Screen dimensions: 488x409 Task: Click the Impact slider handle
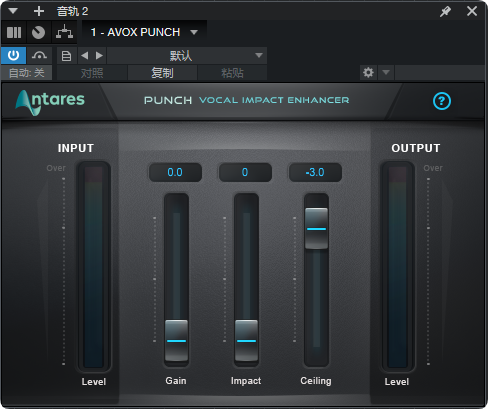[x=246, y=340]
